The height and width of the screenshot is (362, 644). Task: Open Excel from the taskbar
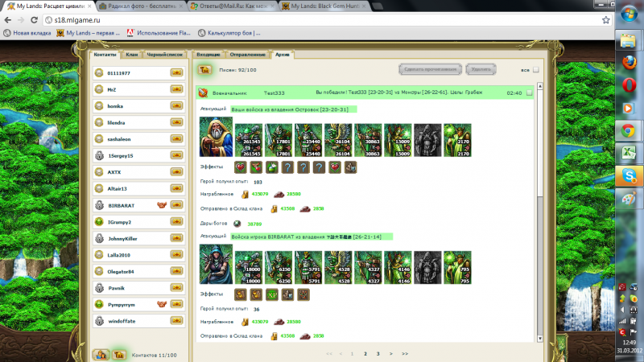[x=629, y=153]
